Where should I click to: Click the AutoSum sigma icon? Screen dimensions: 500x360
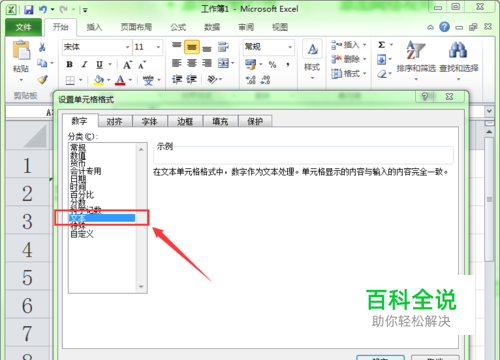(x=382, y=45)
